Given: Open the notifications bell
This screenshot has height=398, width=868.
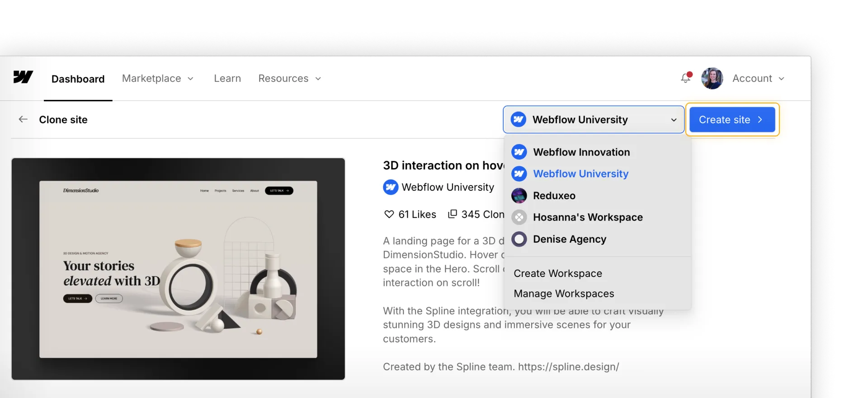Looking at the screenshot, I should click(686, 78).
